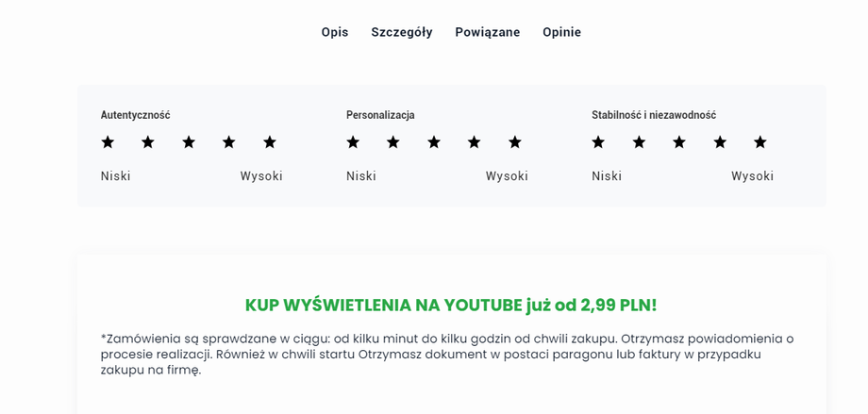Click fourth star under Personalizacja
Image resolution: width=868 pixels, height=414 pixels.
(475, 142)
